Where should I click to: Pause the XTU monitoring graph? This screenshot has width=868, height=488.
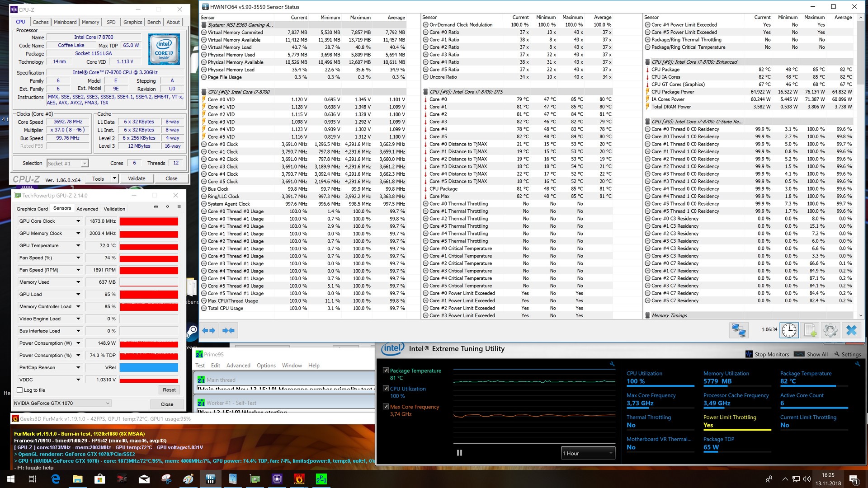(459, 453)
